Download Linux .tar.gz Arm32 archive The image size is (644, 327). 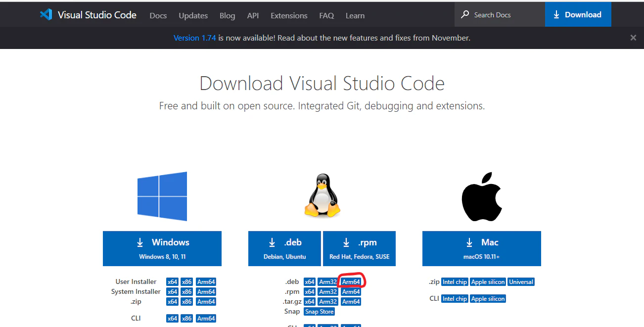pyautogui.click(x=328, y=302)
